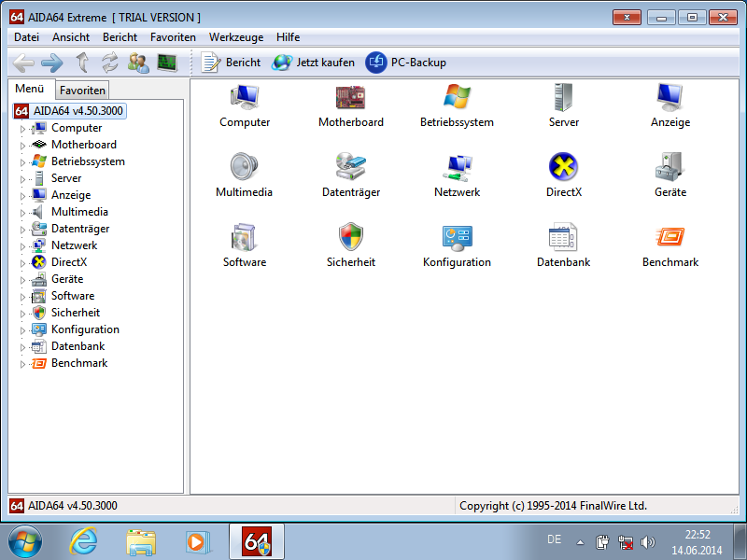Open Windows Explorer from the taskbar
This screenshot has height=560, width=747.
141,542
